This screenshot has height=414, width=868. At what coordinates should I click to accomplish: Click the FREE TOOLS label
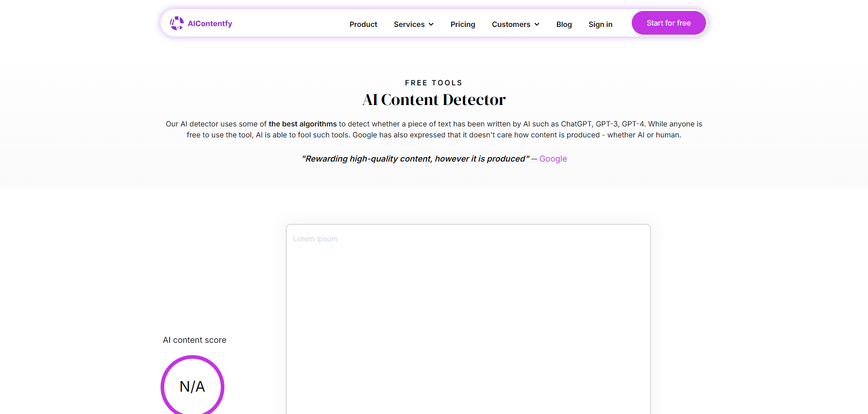(433, 83)
